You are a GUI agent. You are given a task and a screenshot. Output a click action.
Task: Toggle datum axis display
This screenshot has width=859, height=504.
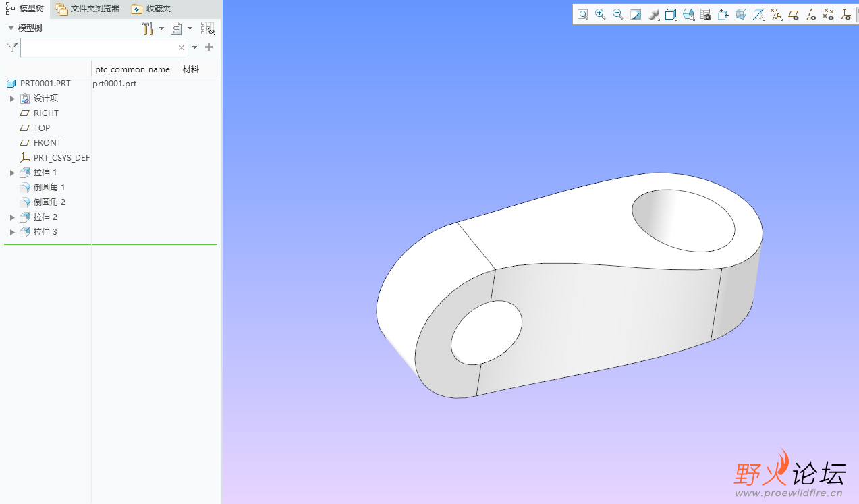coord(811,14)
